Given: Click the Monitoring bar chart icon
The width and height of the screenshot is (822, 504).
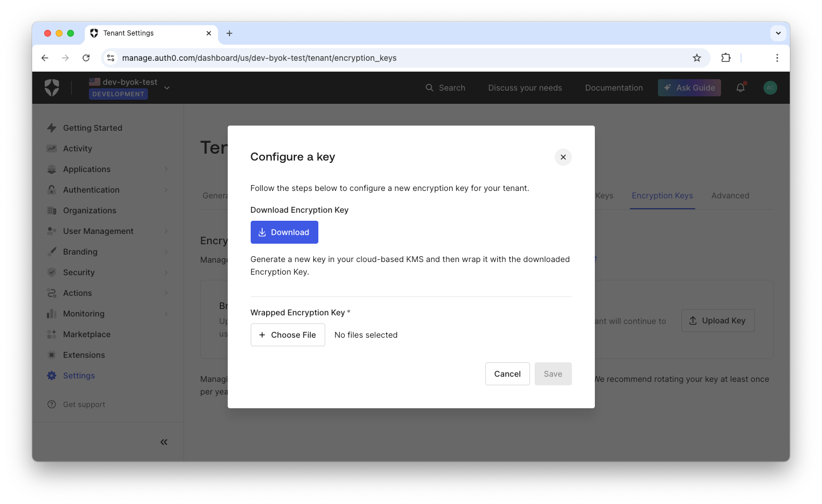Looking at the screenshot, I should (x=52, y=314).
